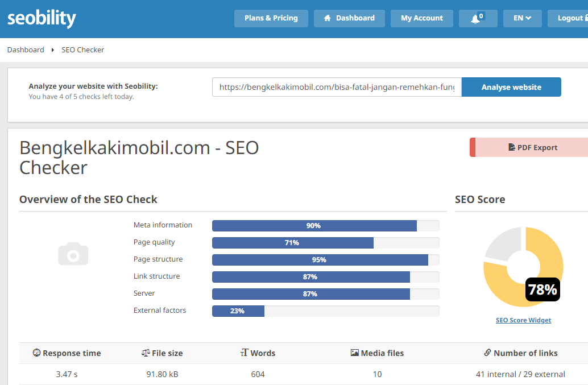Click the website URL input field
This screenshot has width=588, height=385.
[x=337, y=87]
